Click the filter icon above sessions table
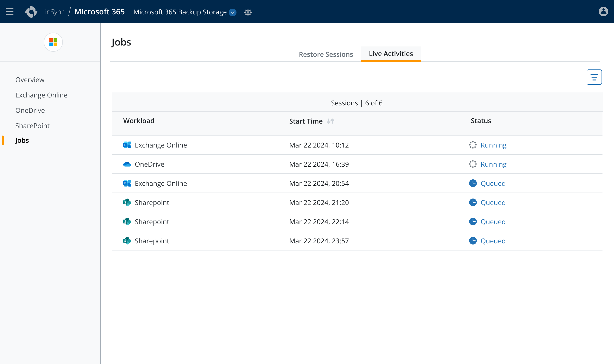 pyautogui.click(x=594, y=77)
